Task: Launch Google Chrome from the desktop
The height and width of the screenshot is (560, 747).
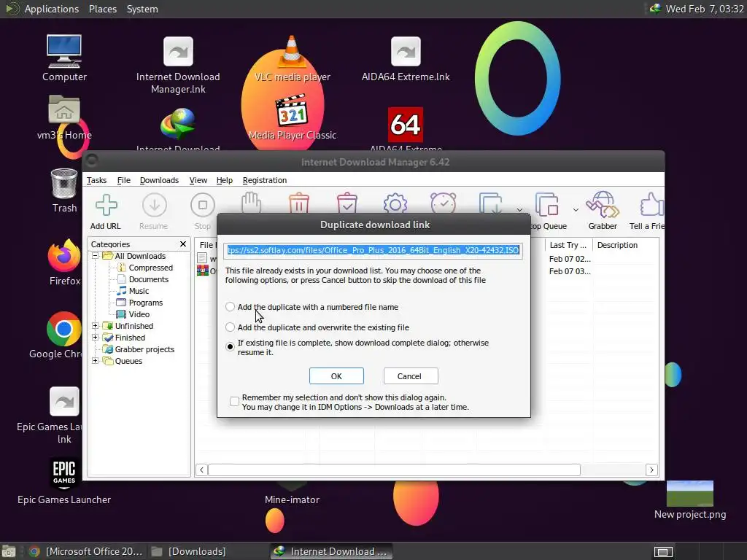Action: (64, 329)
